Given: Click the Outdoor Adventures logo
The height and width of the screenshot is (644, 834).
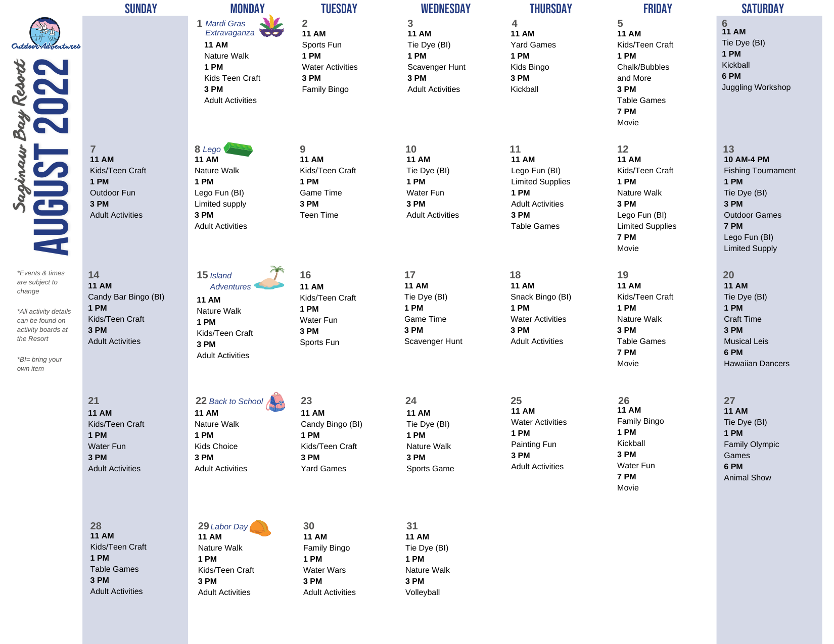Looking at the screenshot, I should 45,34.
